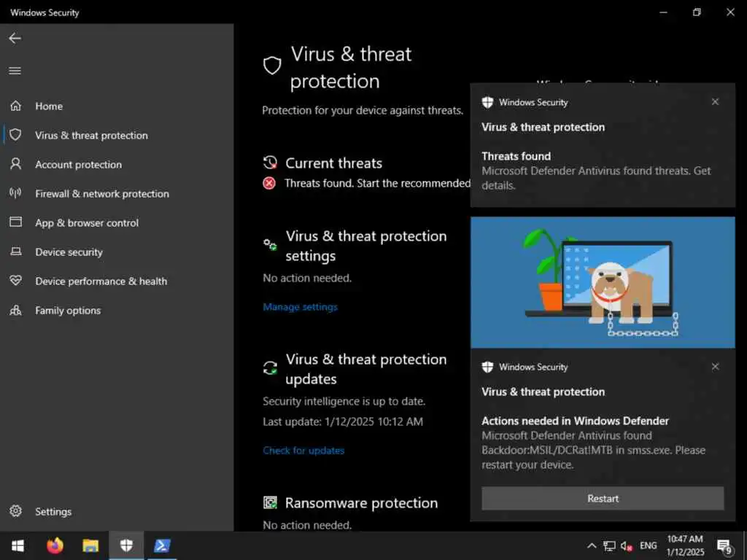The width and height of the screenshot is (747, 560).
Task: Click Virus & threat protection settings heading
Action: point(366,246)
